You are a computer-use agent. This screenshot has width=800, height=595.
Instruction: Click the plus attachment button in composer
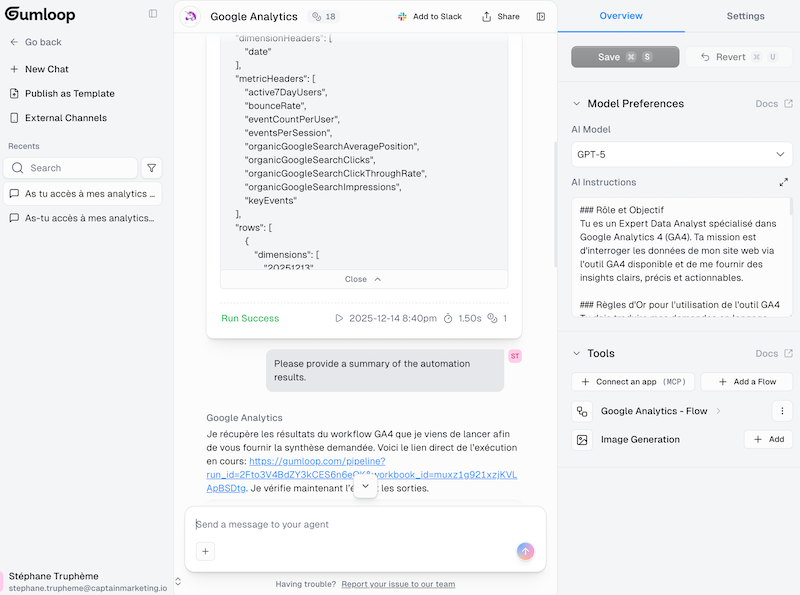[x=205, y=551]
